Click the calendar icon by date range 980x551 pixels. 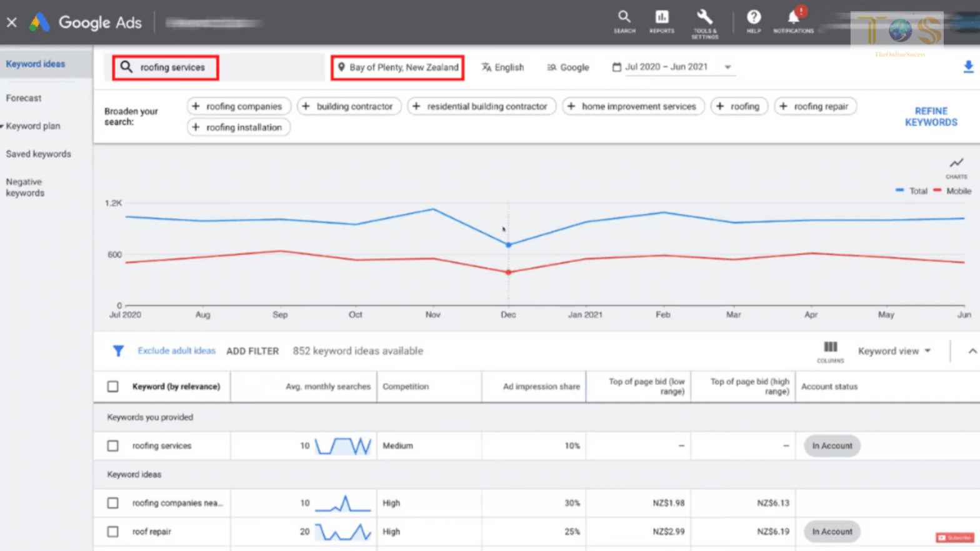616,67
